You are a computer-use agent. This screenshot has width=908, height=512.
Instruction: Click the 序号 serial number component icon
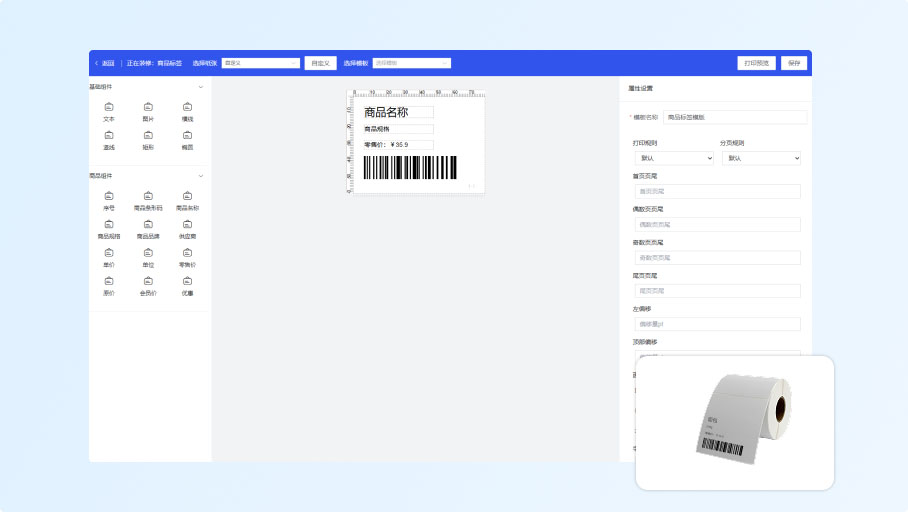pyautogui.click(x=109, y=196)
